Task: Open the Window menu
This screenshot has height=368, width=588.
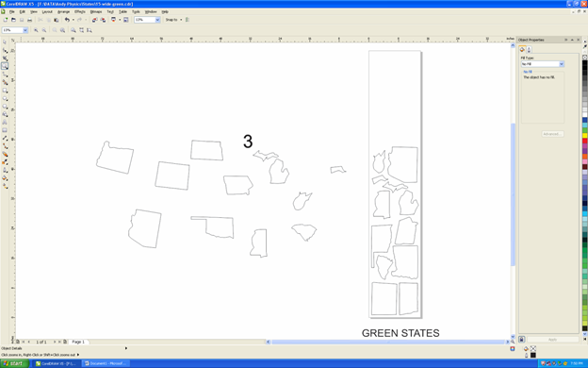Action: pyautogui.click(x=151, y=11)
